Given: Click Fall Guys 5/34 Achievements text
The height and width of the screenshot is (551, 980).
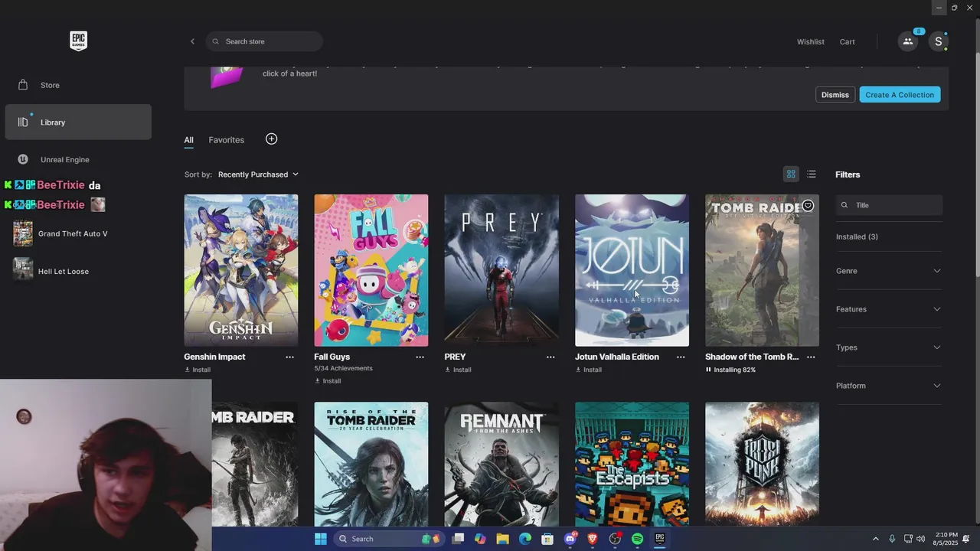Looking at the screenshot, I should 343,368.
